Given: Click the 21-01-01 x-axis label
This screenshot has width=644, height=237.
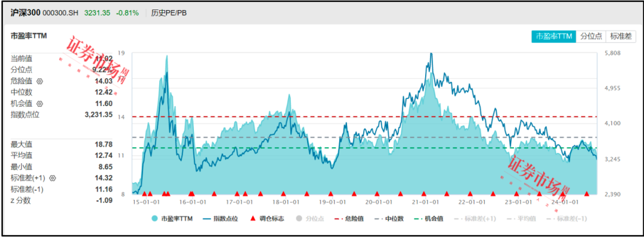Looking at the screenshot, I should [425, 202].
